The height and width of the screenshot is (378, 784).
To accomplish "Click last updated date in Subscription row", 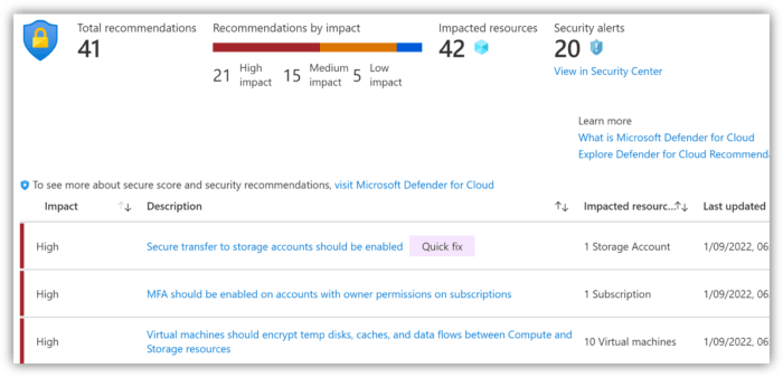I will 736,294.
